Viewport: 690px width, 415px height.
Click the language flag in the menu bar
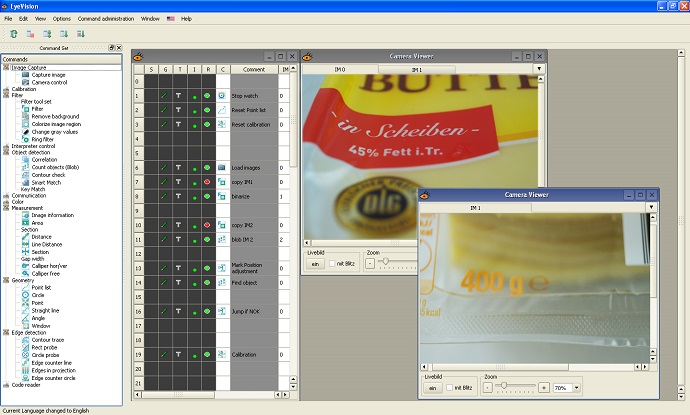pos(170,19)
